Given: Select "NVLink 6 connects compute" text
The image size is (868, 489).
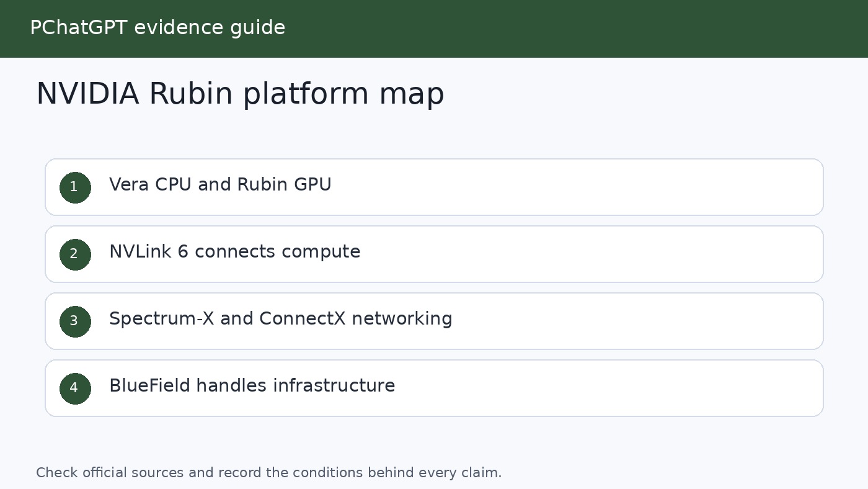Looking at the screenshot, I should [x=234, y=252].
